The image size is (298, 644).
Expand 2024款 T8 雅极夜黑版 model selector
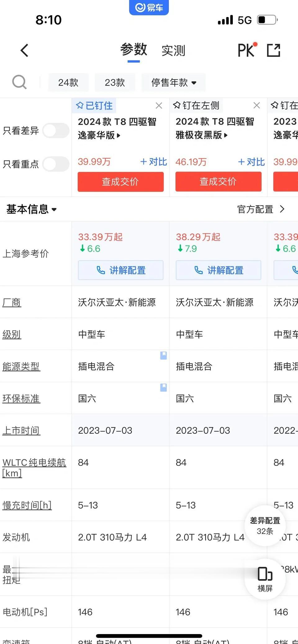click(215, 128)
